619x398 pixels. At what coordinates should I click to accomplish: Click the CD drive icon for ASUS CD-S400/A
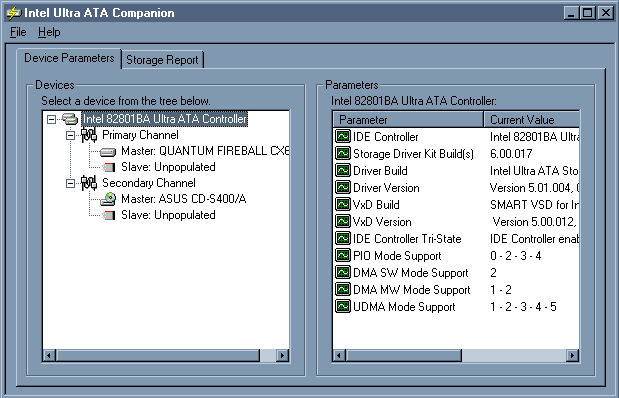pyautogui.click(x=108, y=199)
